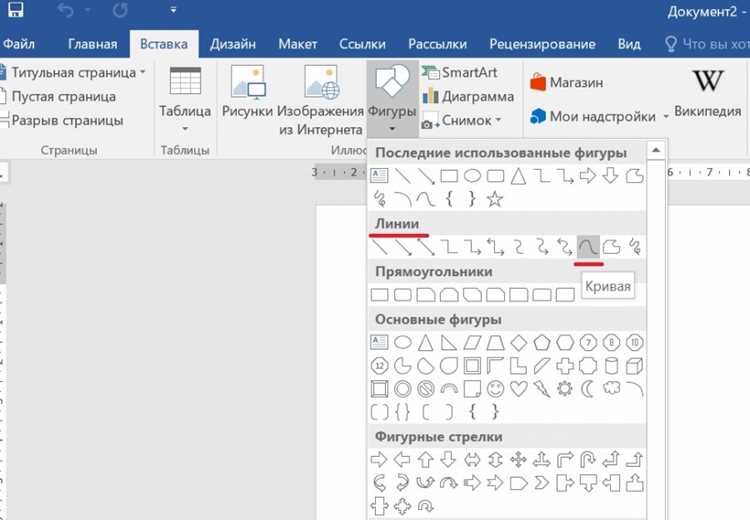Pick the Right triangle shape
Viewport: 750px width, 520px height.
click(x=449, y=343)
